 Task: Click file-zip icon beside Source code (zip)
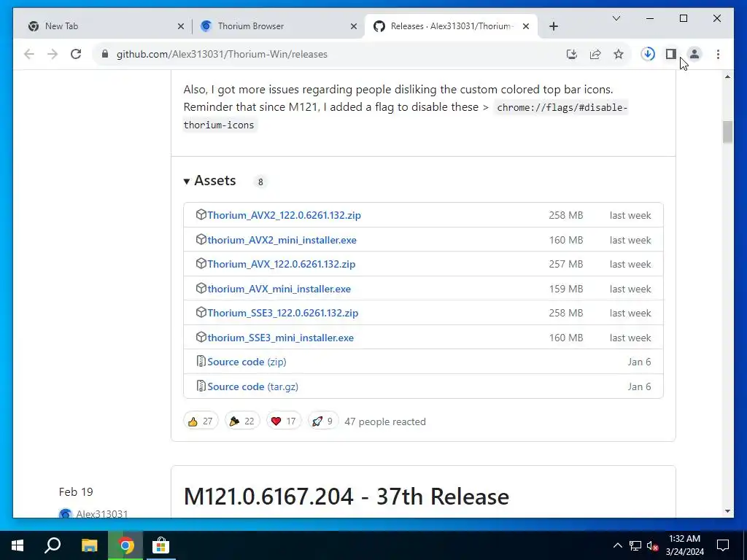click(x=201, y=362)
